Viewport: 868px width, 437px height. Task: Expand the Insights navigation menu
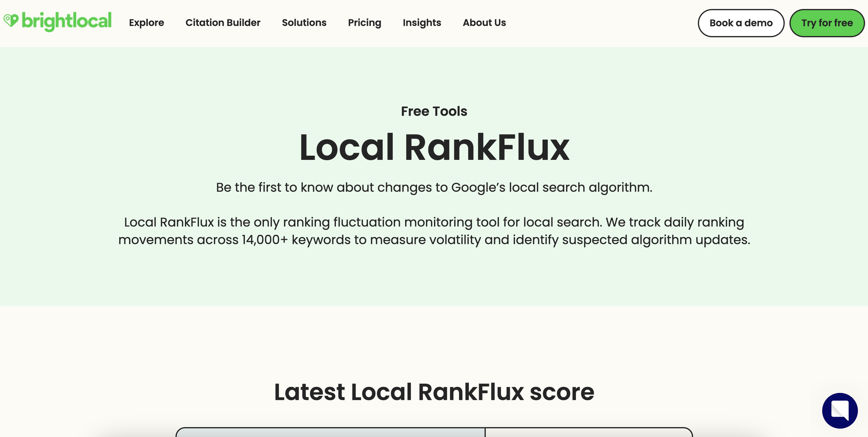pyautogui.click(x=422, y=23)
